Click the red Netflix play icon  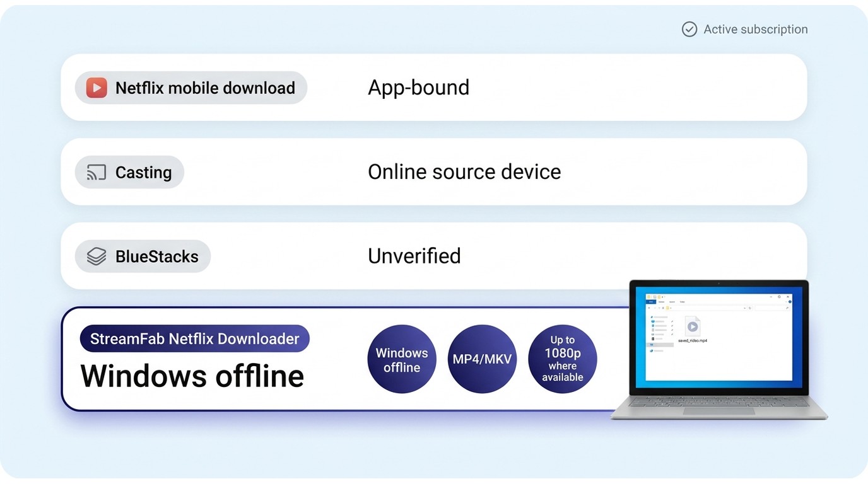coord(97,88)
